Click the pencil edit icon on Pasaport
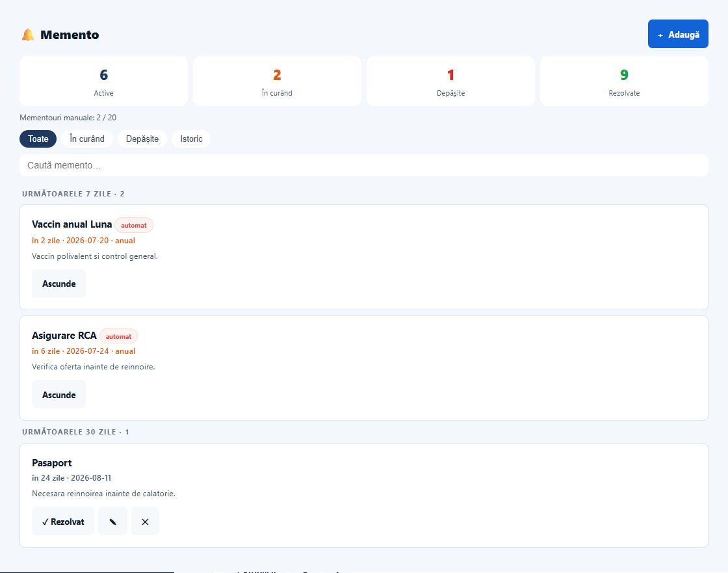728x573 pixels. pos(112,522)
